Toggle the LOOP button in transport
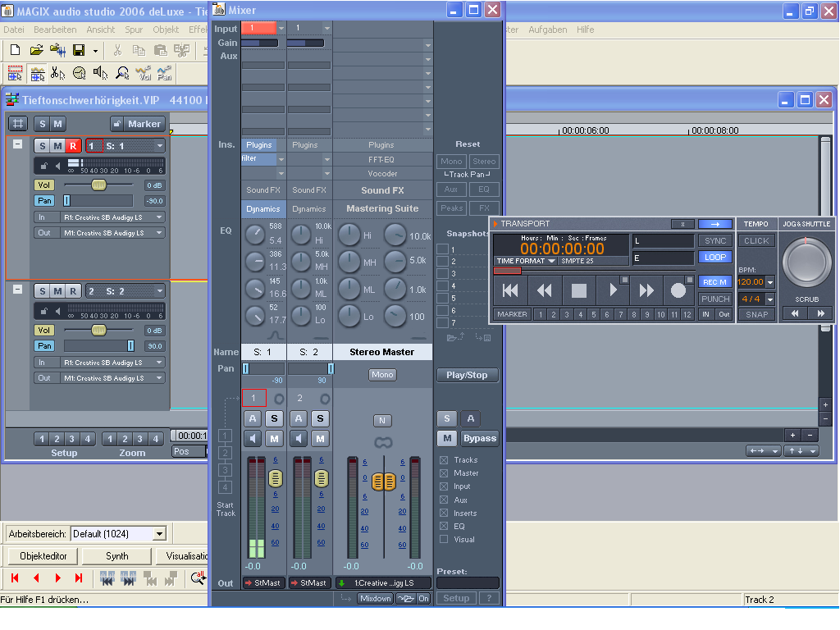This screenshot has height=630, width=840. 714,257
